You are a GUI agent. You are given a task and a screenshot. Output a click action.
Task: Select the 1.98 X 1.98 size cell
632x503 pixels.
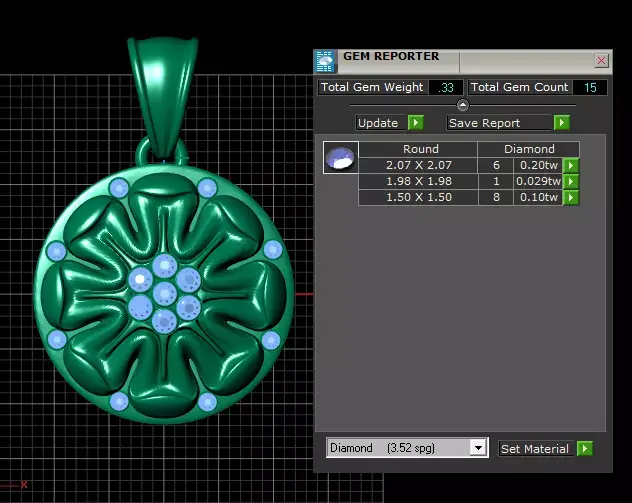point(418,181)
